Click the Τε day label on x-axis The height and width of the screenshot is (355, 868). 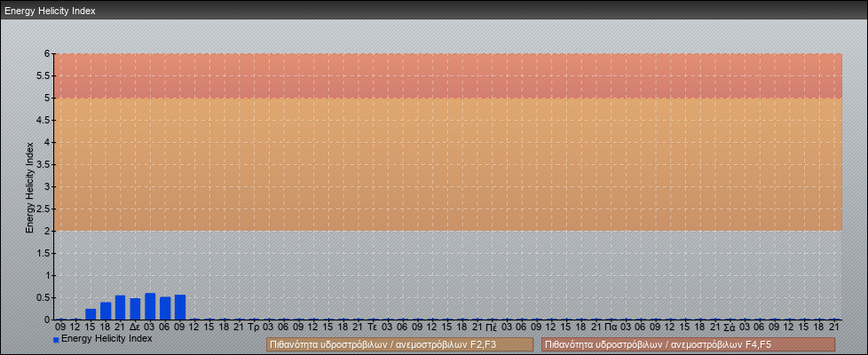[373, 327]
